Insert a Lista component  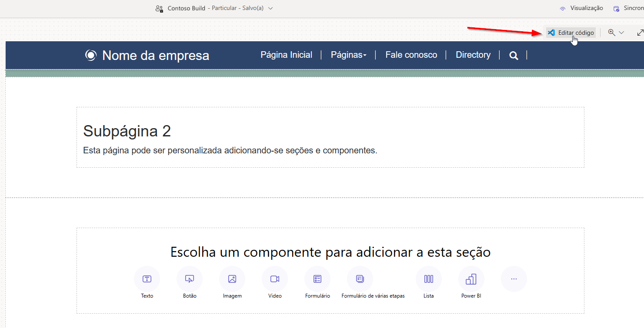point(428,279)
